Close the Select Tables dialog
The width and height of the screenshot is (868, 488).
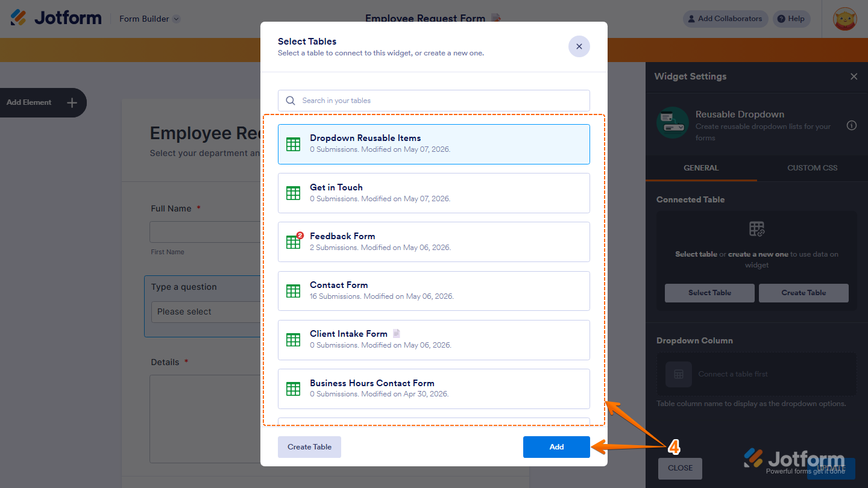(x=579, y=46)
